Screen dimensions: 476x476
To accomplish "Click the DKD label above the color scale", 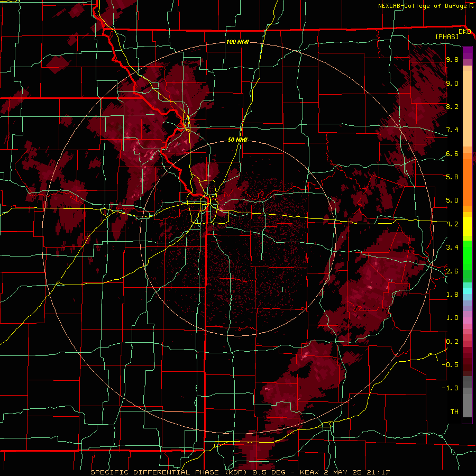I will [464, 31].
